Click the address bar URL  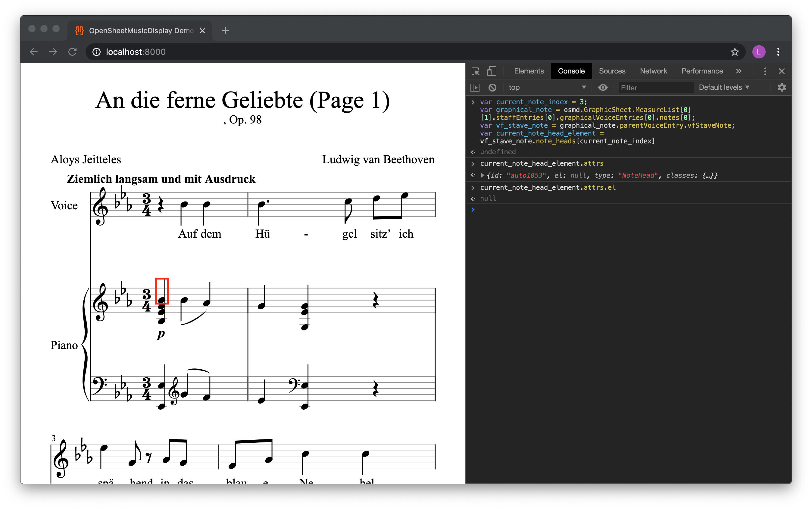135,52
